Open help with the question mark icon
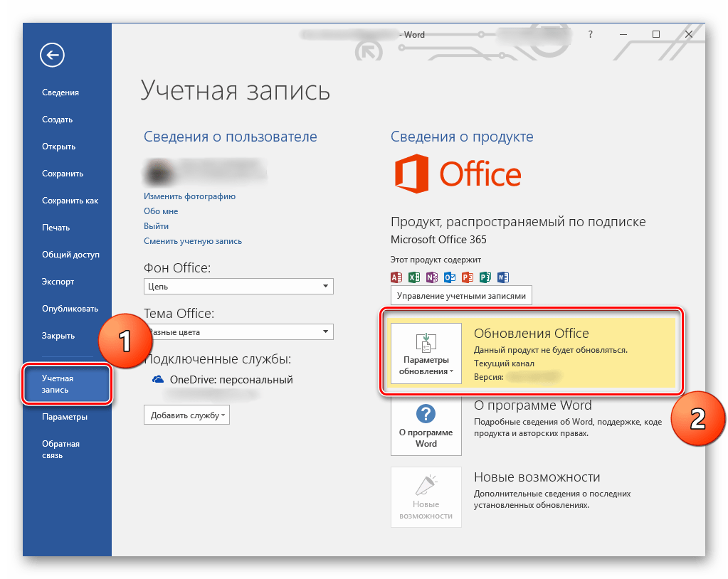 (590, 34)
